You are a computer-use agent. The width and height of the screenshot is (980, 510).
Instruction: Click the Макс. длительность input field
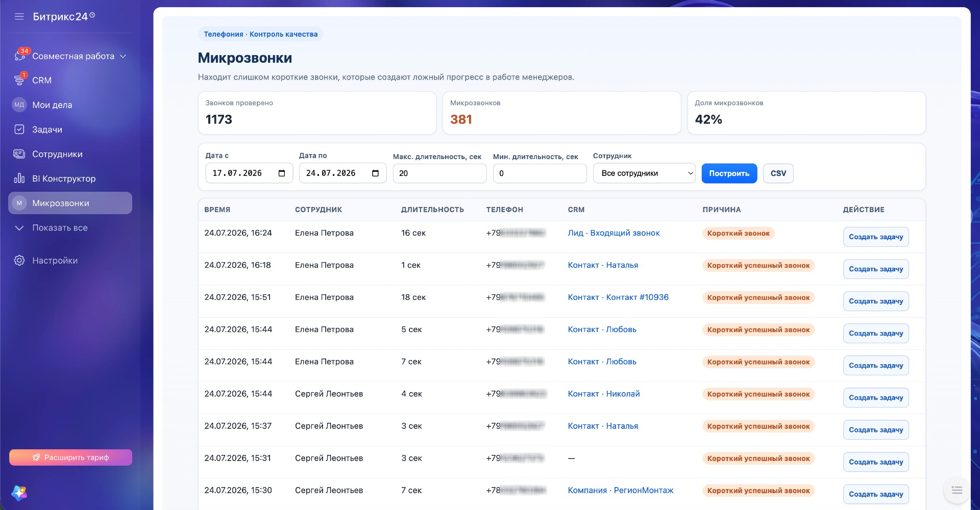click(x=439, y=173)
